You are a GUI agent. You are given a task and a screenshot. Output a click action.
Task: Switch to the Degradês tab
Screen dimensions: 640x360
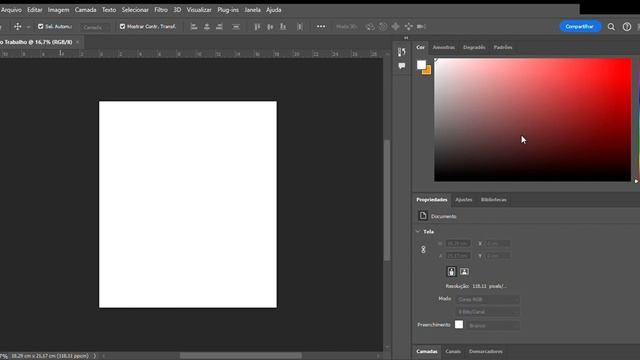(x=474, y=47)
